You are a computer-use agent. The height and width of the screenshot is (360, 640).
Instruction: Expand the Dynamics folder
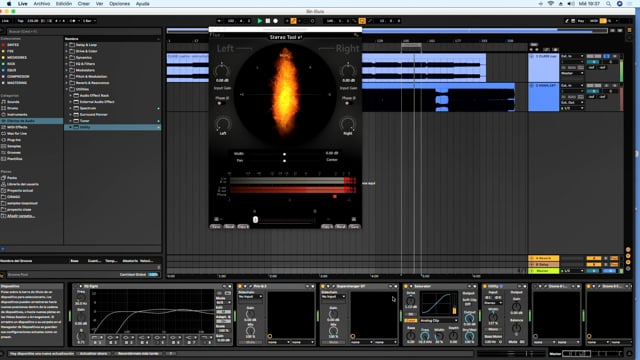coord(67,58)
